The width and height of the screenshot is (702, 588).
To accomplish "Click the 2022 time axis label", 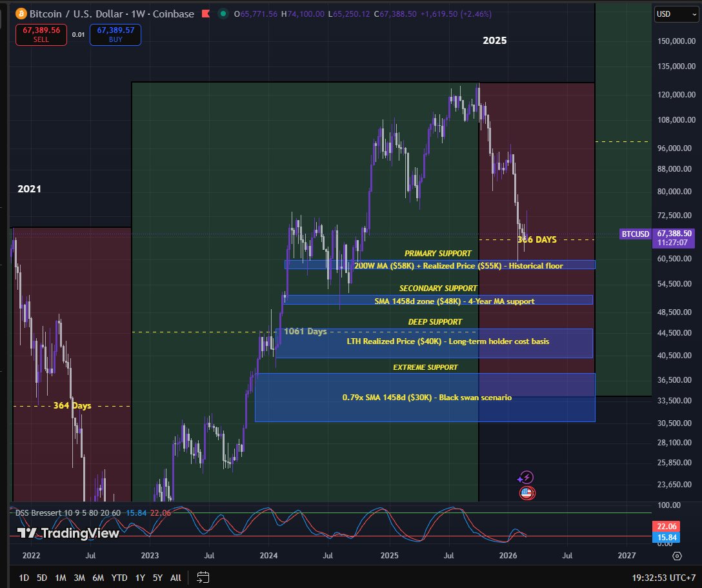I will [x=32, y=556].
